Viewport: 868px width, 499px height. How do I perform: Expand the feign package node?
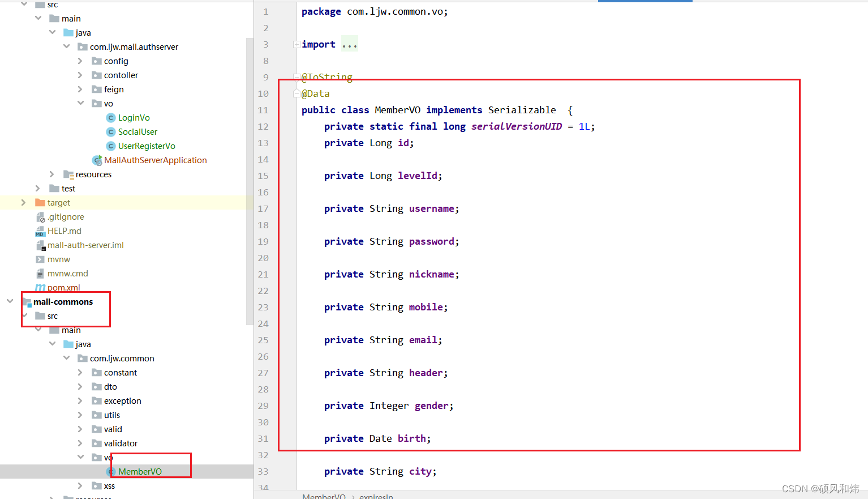point(80,89)
